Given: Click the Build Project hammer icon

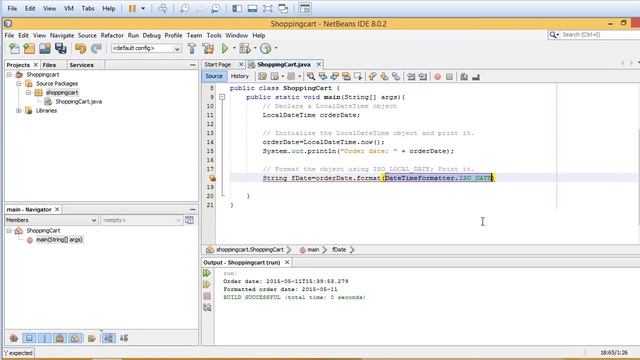Looking at the screenshot, I should [192, 49].
